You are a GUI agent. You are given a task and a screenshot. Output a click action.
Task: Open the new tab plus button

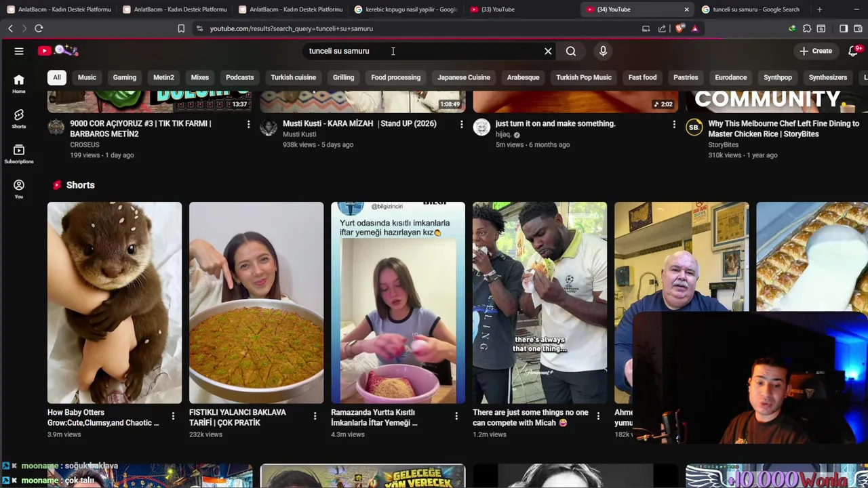(x=819, y=9)
